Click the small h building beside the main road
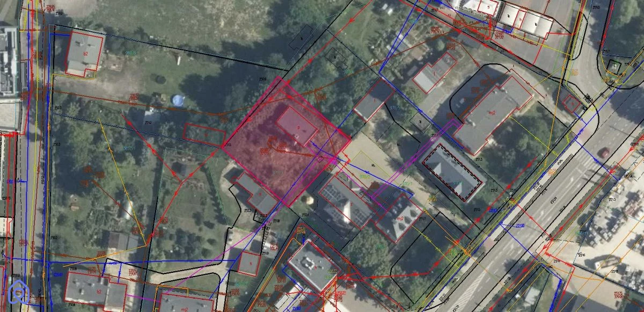This screenshot has width=644, height=312. [x=572, y=103]
